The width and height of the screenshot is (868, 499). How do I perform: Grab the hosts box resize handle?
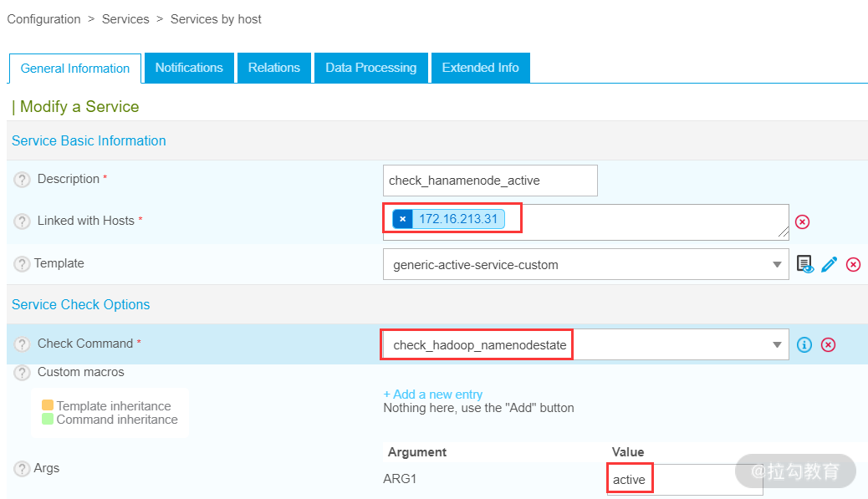click(783, 233)
